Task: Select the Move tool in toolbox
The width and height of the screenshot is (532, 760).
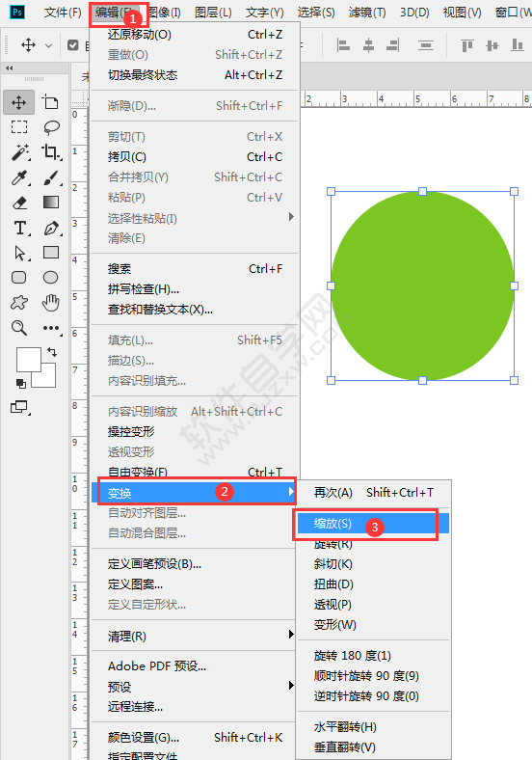Action: point(19,102)
